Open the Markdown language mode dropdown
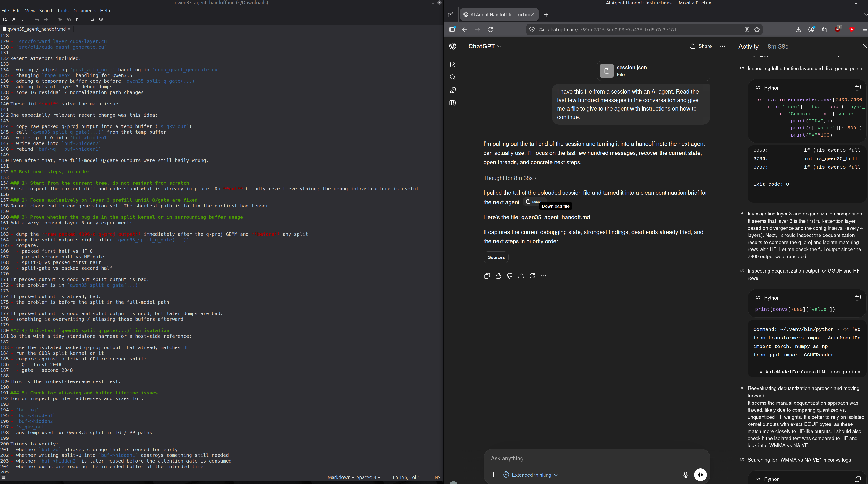The image size is (868, 484). pos(341,477)
